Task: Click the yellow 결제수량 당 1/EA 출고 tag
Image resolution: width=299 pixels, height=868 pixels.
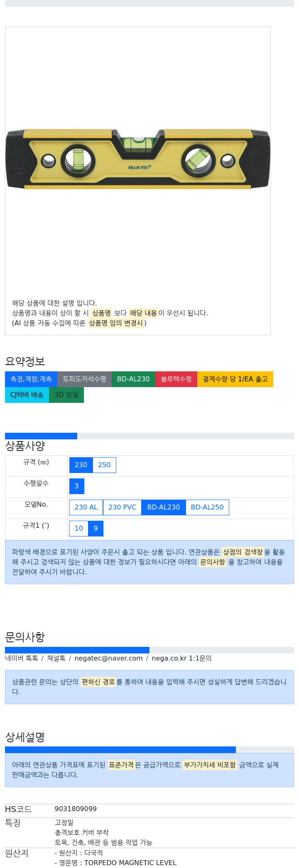Action: pos(235,379)
